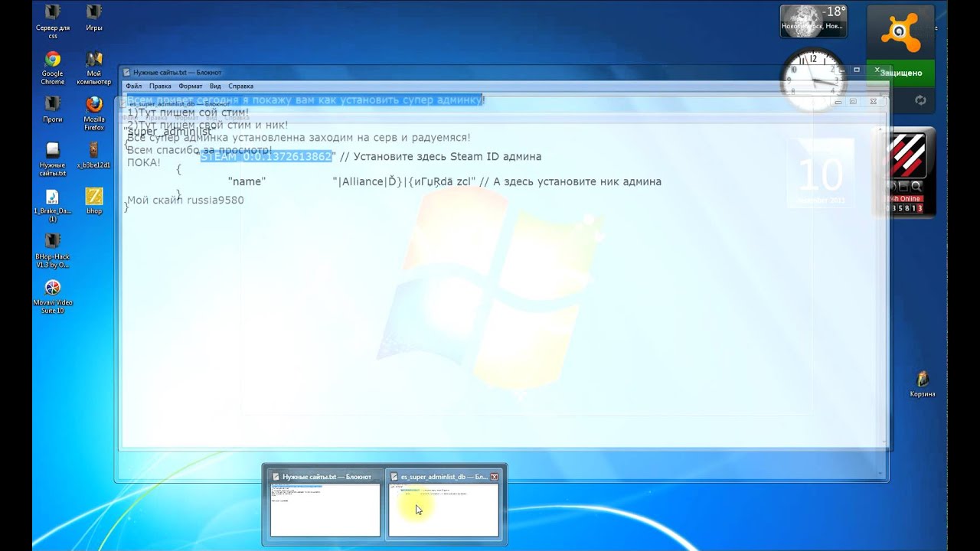
Task: Select the Корзина recycle bin icon
Action: click(x=923, y=383)
